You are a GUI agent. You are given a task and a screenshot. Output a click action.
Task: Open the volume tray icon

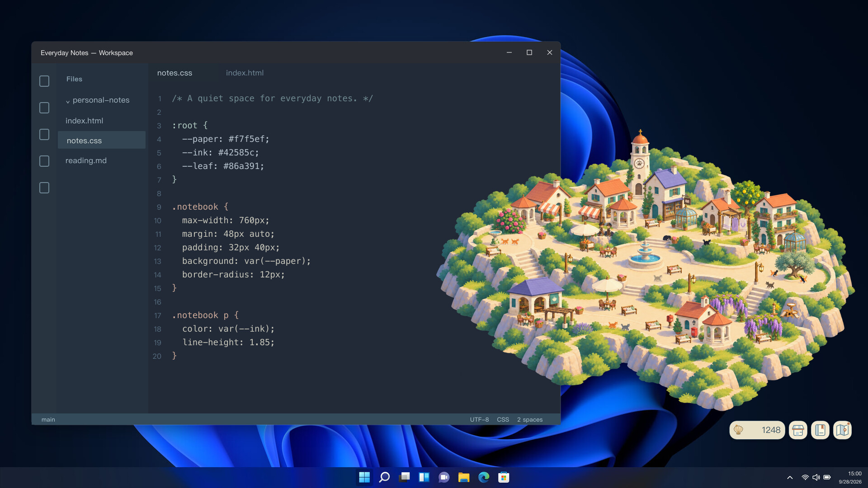[x=816, y=477]
